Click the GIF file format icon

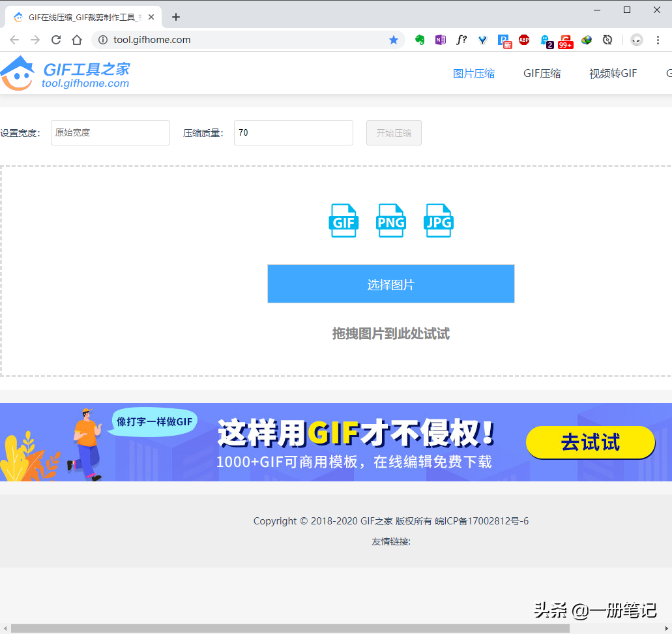pos(343,221)
